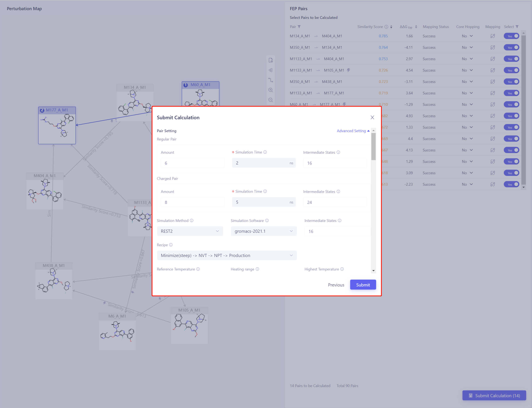This screenshot has width=532, height=408.
Task: Open the Recipe dropdown
Action: coord(227,256)
